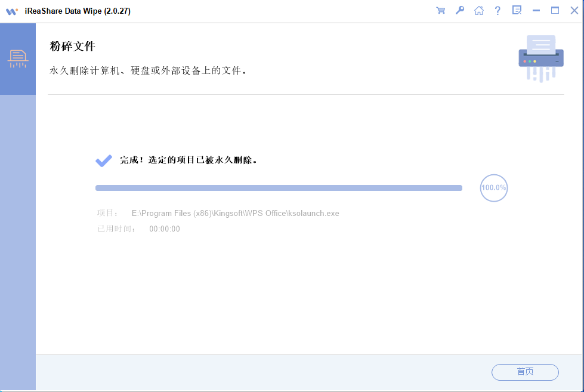Open the feedback form icon
The image size is (584, 392).
517,10
